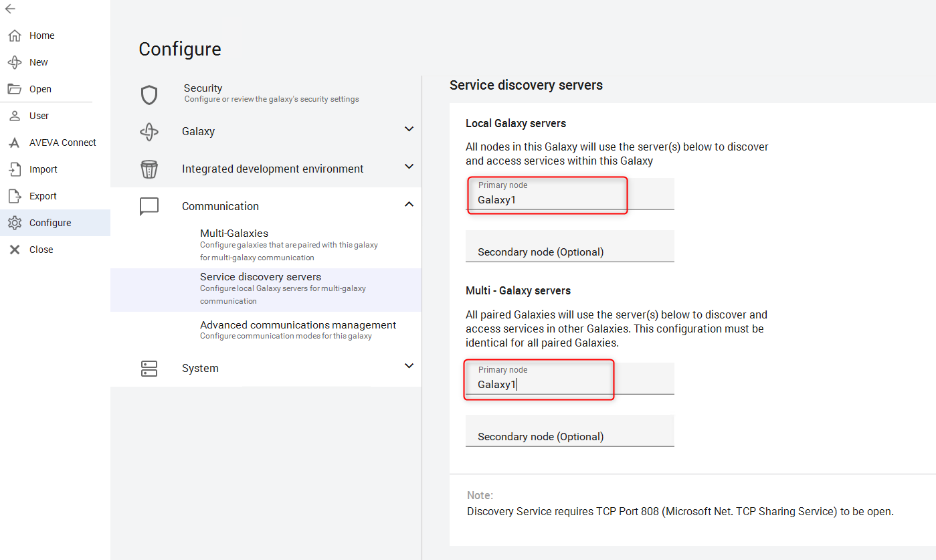Click the Export file icon

(x=15, y=196)
